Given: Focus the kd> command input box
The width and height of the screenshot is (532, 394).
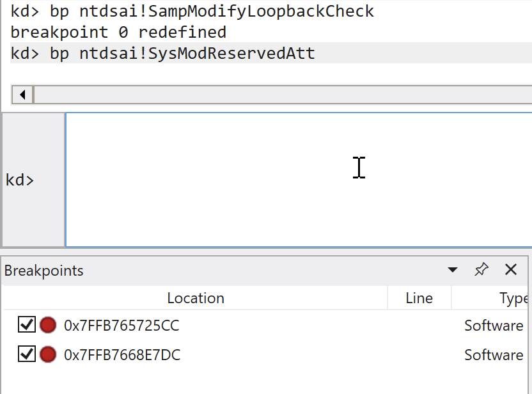Looking at the screenshot, I should tap(299, 180).
